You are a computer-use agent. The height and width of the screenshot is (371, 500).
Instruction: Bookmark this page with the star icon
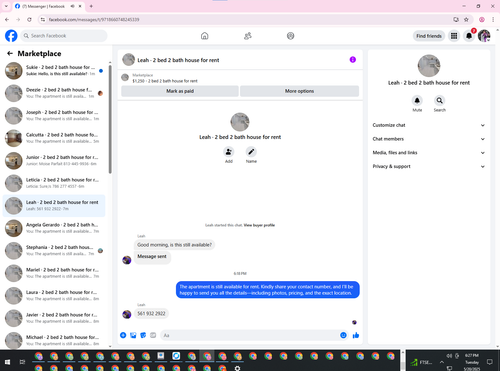click(x=466, y=20)
